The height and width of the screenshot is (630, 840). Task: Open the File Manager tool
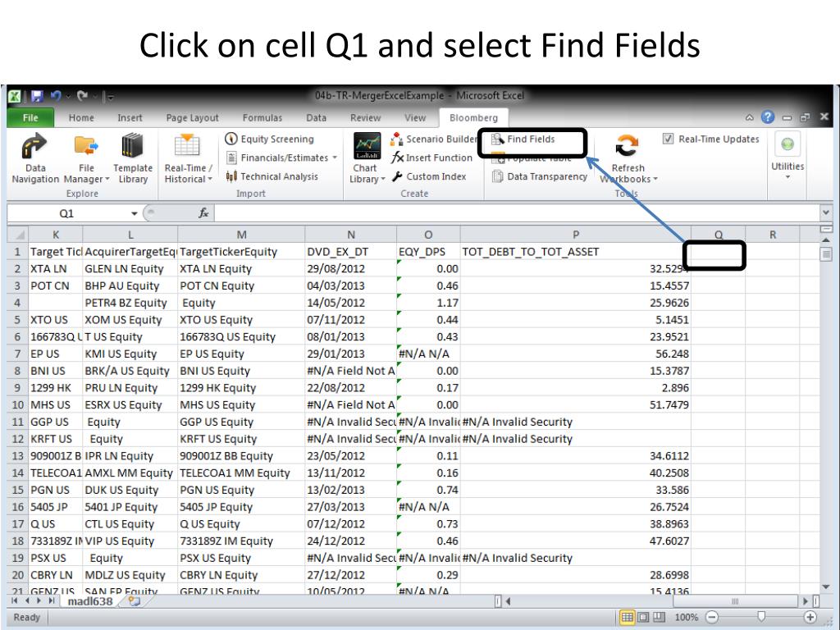coord(86,158)
